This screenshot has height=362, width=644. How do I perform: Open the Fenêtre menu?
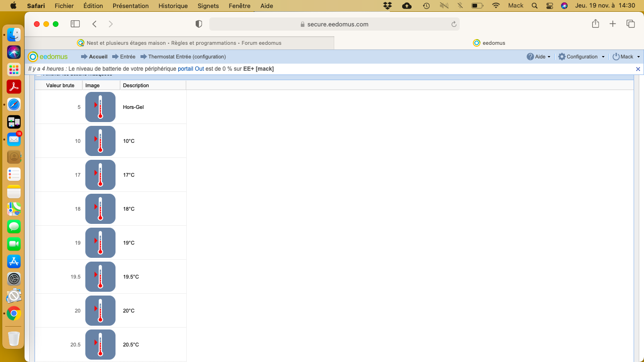click(239, 6)
